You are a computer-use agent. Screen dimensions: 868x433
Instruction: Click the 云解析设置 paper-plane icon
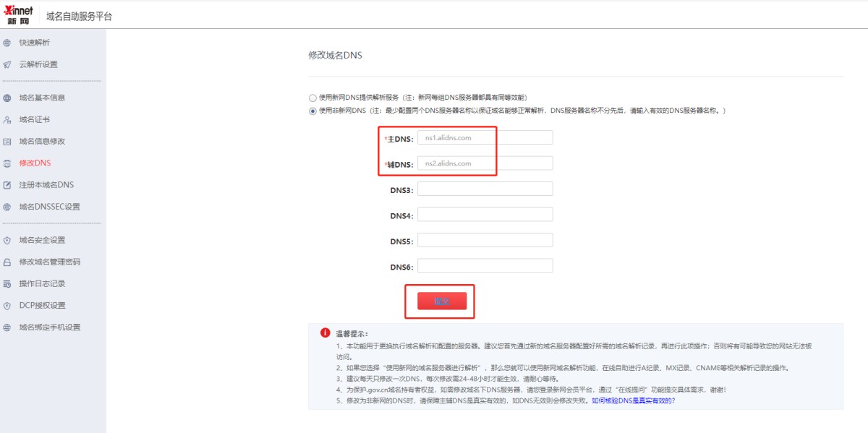[x=7, y=64]
